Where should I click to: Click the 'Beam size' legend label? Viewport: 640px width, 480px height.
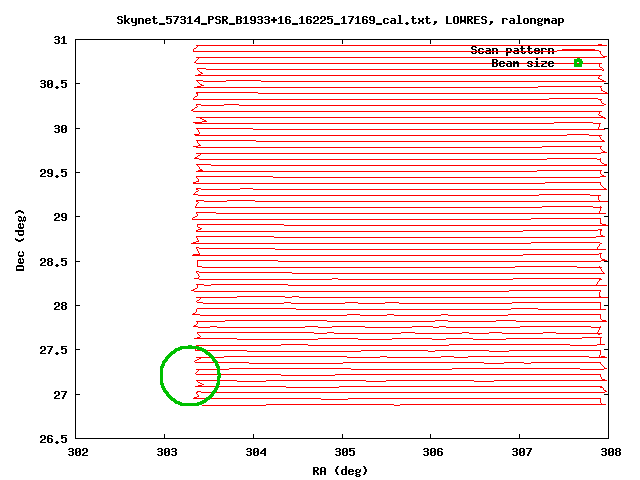(522, 63)
